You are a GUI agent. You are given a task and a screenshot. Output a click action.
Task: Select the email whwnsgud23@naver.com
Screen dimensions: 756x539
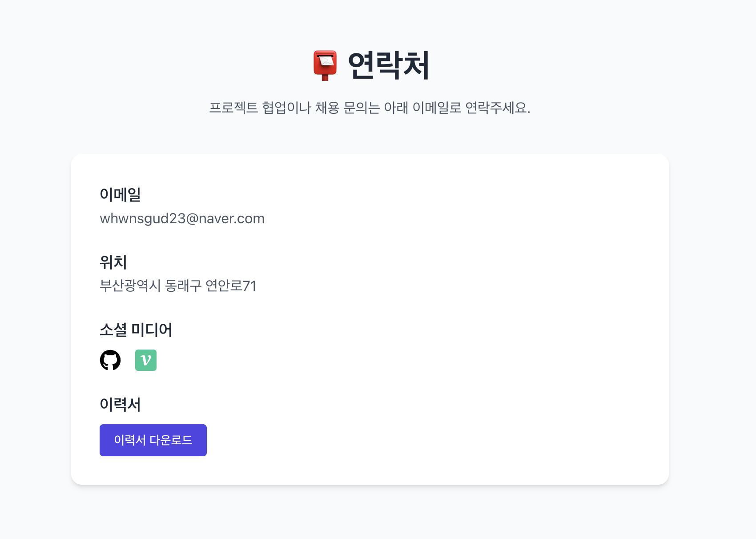pyautogui.click(x=182, y=218)
